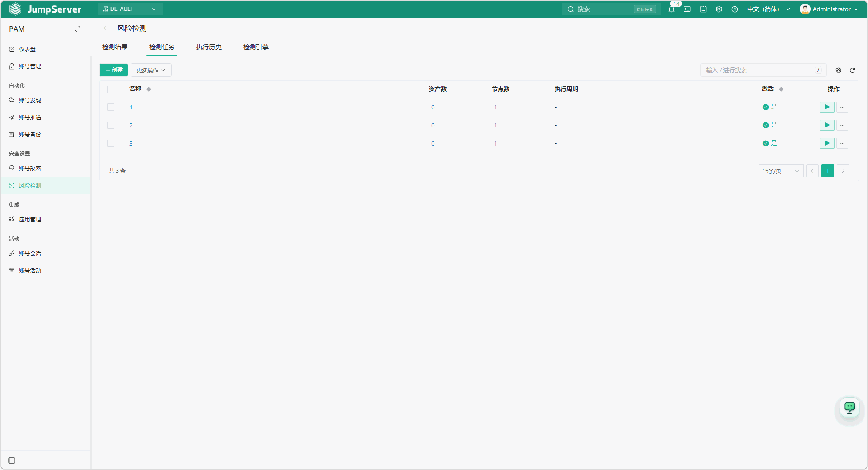Expand the 更多操作 dropdown
The height and width of the screenshot is (470, 868).
(x=151, y=70)
